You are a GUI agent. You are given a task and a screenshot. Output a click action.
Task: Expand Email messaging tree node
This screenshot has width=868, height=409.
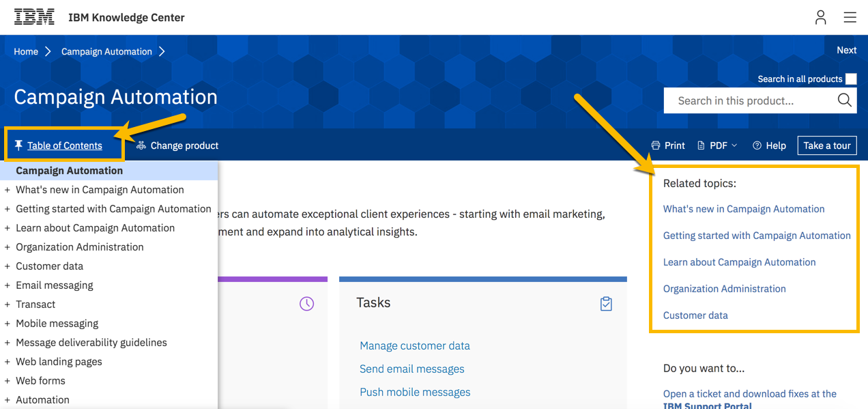[7, 285]
